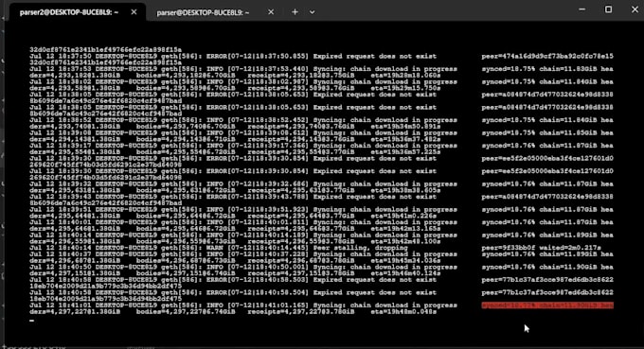Click the text 'eta=19h45m34.036s'
The width and height of the screenshot is (644, 349).
click(405, 260)
